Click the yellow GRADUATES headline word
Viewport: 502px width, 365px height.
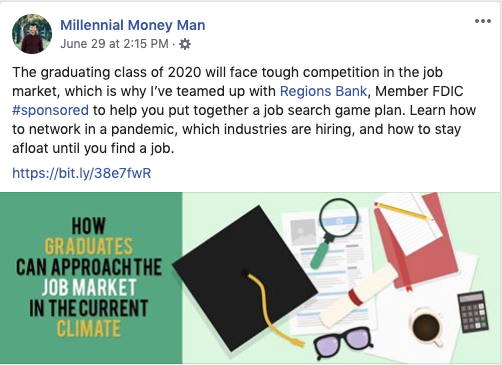(89, 246)
